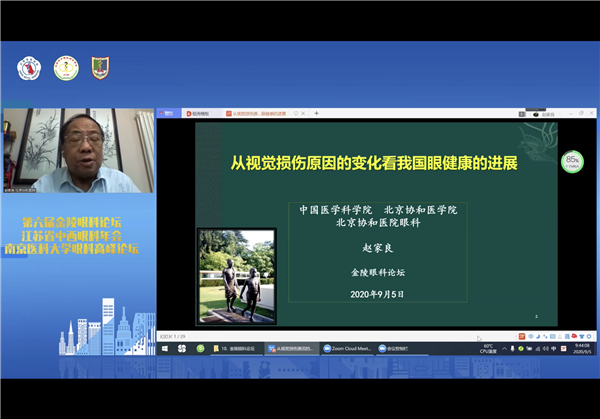Click the keyboard icon in floating toolbar

(553, 336)
